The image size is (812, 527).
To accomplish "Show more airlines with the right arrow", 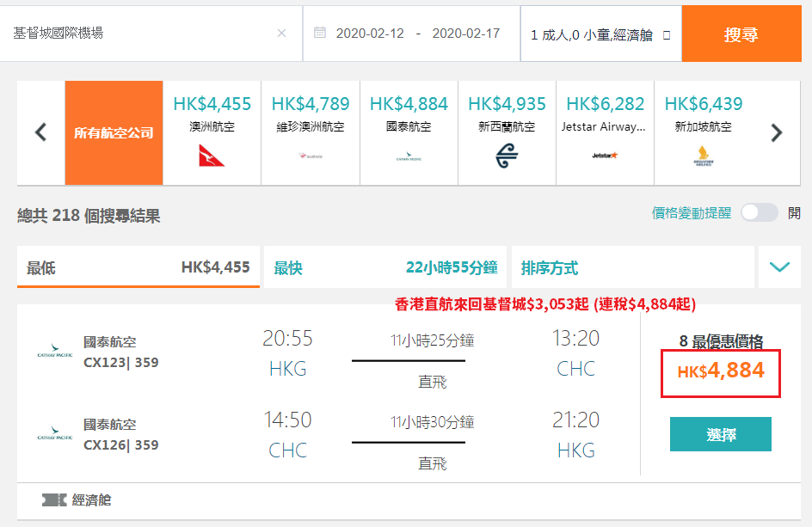I will tap(776, 132).
